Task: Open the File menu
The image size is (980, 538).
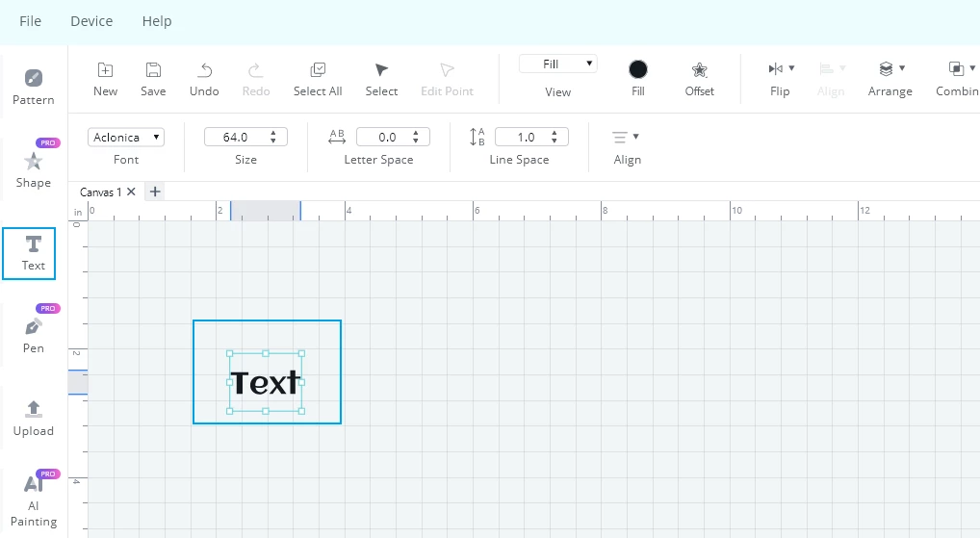Action: tap(30, 21)
